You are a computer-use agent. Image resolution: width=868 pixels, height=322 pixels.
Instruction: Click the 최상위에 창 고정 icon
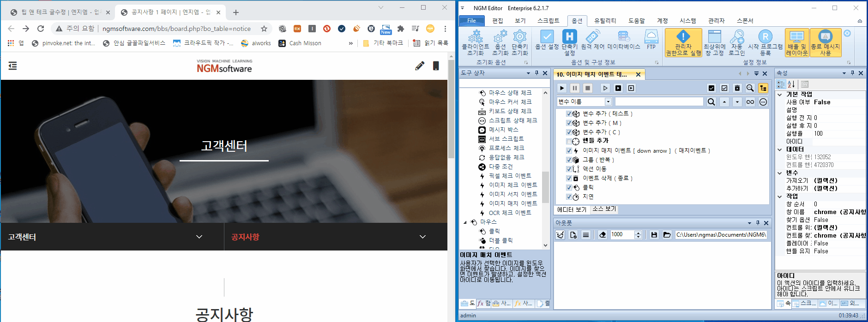coord(714,42)
